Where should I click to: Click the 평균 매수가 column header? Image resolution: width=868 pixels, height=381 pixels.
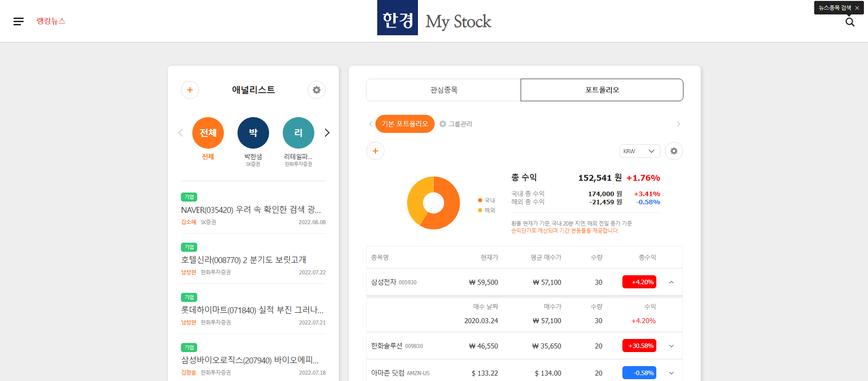[546, 257]
